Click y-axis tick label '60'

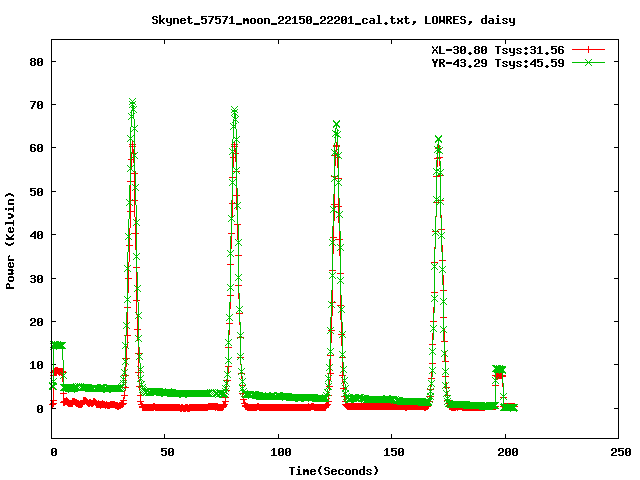37,148
